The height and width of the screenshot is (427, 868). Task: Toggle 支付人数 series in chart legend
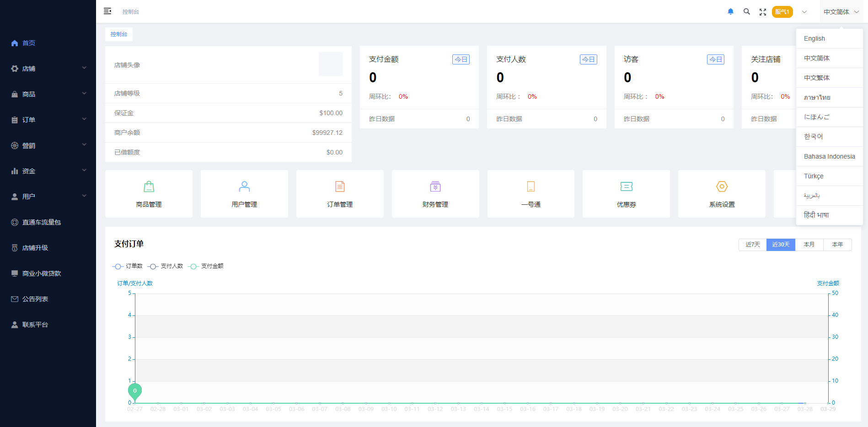point(166,266)
